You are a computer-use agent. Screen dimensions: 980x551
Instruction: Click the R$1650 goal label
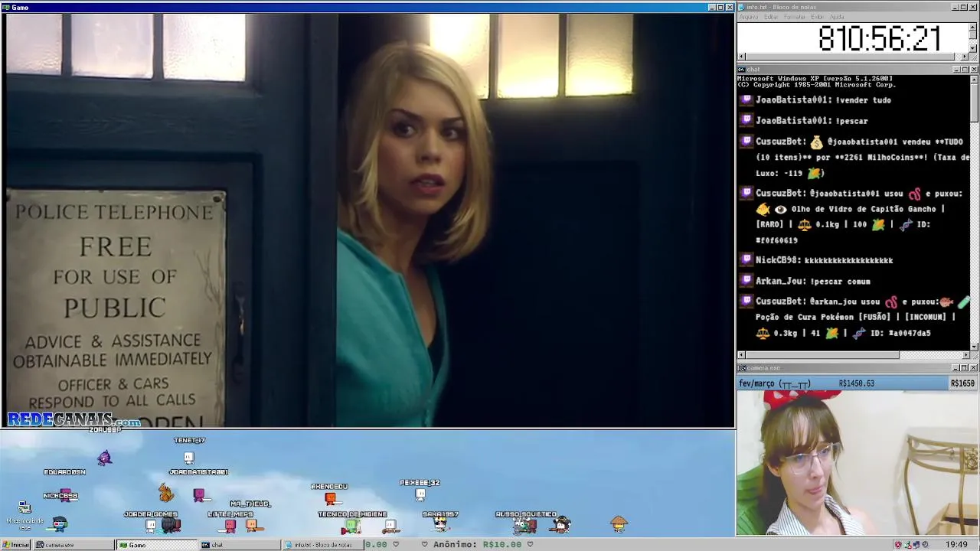pos(963,383)
